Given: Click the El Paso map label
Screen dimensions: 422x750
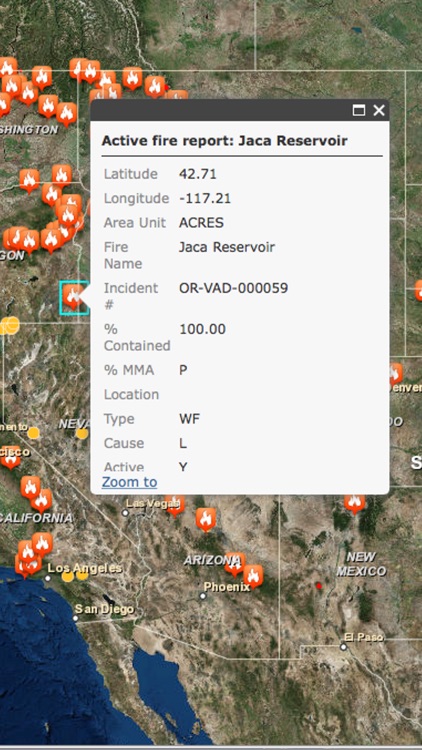Looking at the screenshot, I should [364, 637].
